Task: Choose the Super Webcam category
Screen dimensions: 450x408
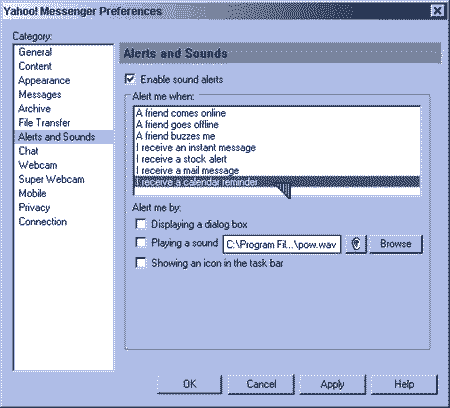Action: (51, 179)
